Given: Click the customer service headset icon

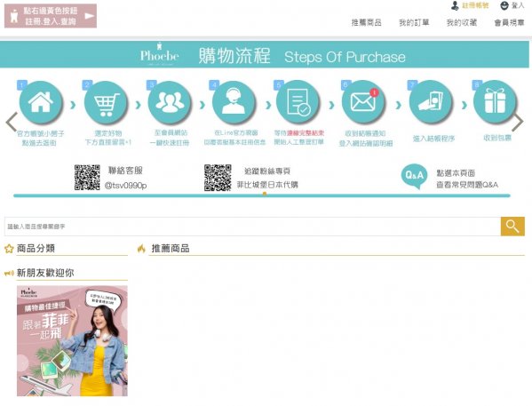Looking at the screenshot, I should pyautogui.click(x=234, y=102).
